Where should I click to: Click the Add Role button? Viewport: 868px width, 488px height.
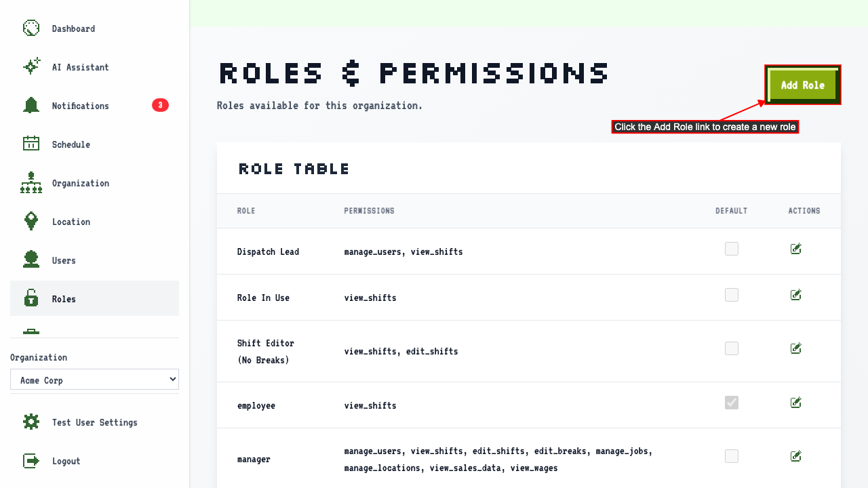pos(803,85)
